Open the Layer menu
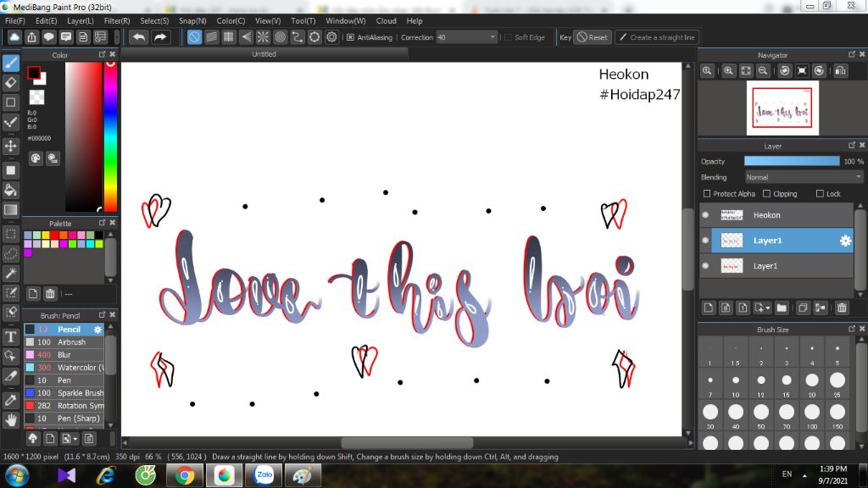Viewport: 868px width, 488px height. 81,21
